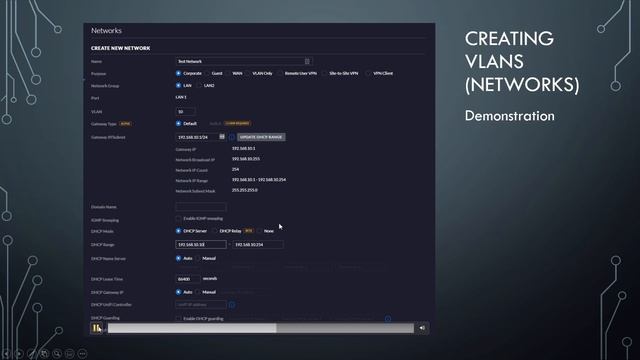Set DHCP Gateway IP to Auto
640x360 pixels.
pos(178,292)
